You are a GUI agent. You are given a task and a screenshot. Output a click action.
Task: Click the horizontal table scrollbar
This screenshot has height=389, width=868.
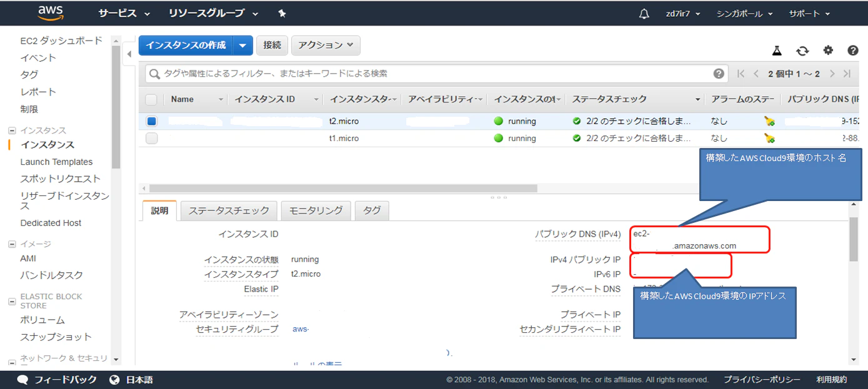pyautogui.click(x=343, y=188)
